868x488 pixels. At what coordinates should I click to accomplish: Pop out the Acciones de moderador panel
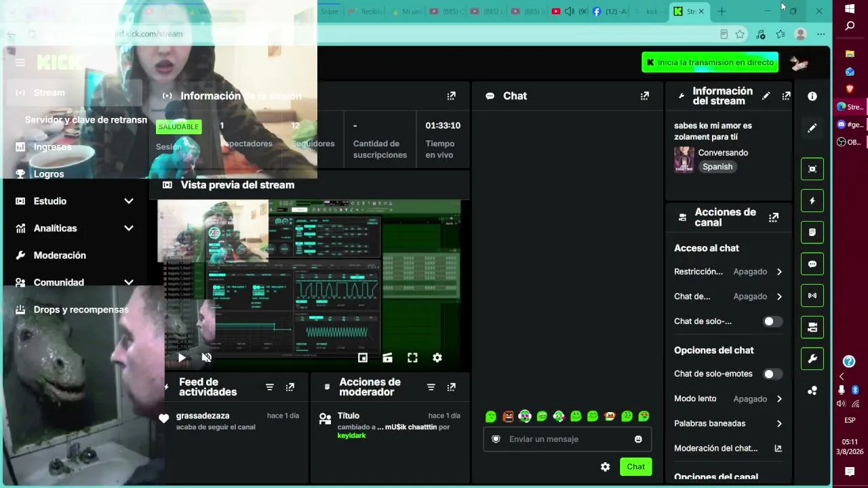452,387
